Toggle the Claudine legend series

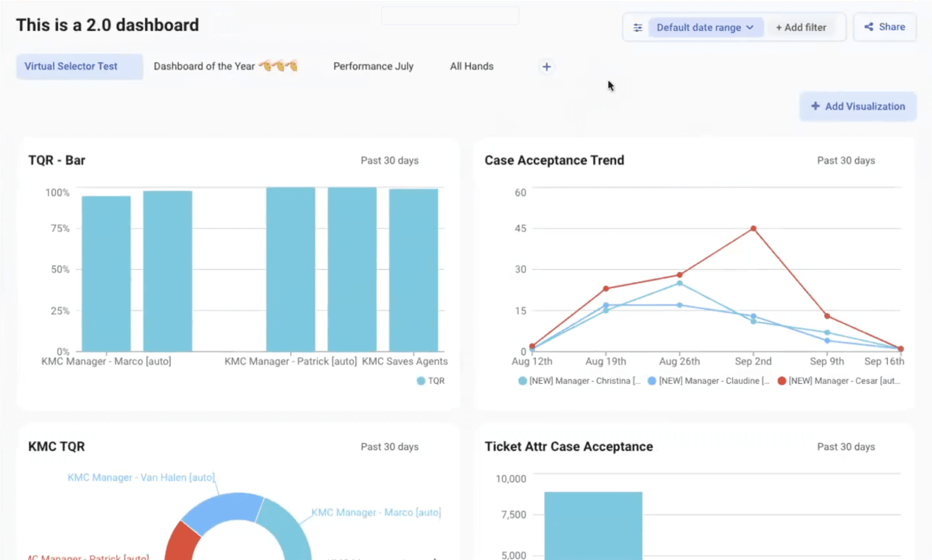[708, 381]
